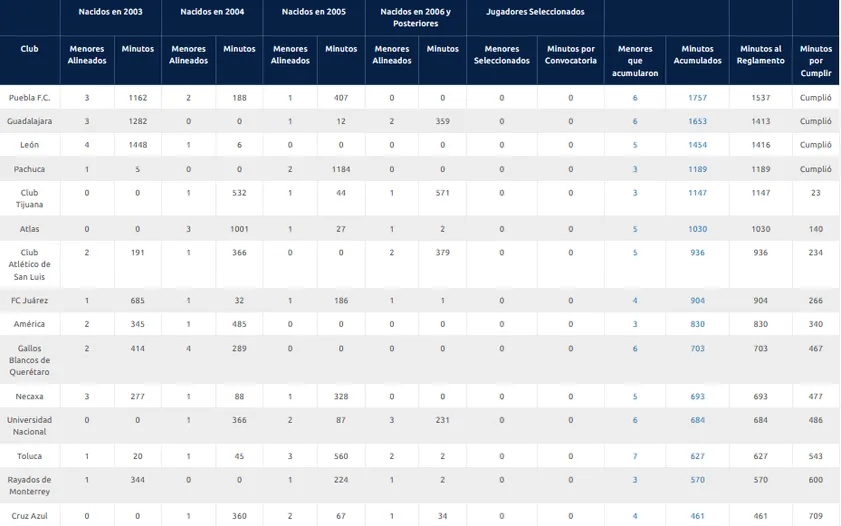Viewport: 841px width, 526px height.
Task: Open Atlas's 1030 accumulated minutes link
Action: [x=697, y=229]
